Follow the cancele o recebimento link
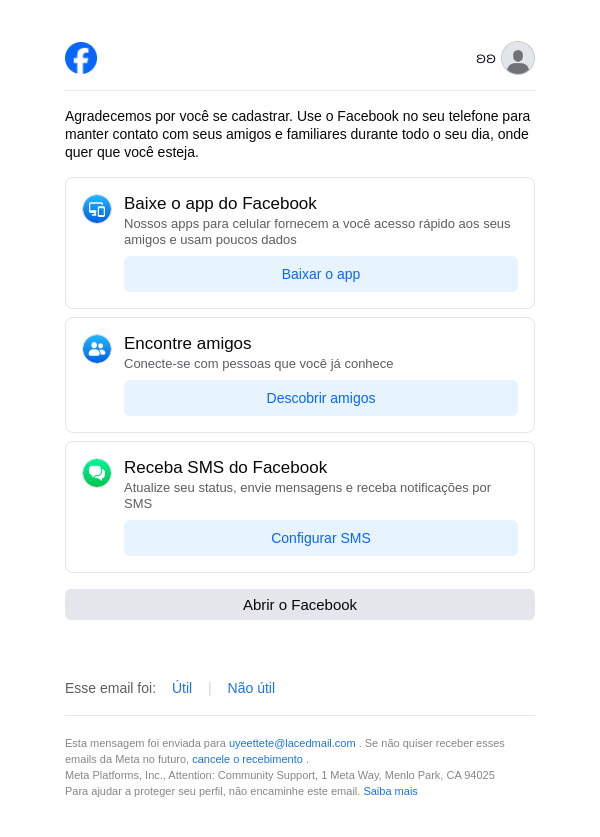 [247, 759]
